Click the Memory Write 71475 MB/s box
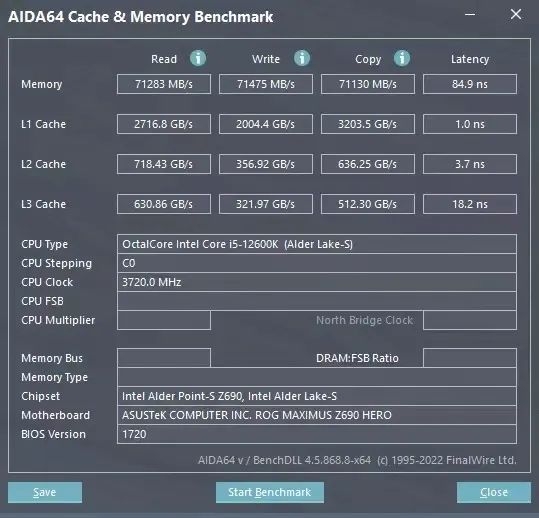Viewport: 539px width, 518px height. pyautogui.click(x=266, y=84)
